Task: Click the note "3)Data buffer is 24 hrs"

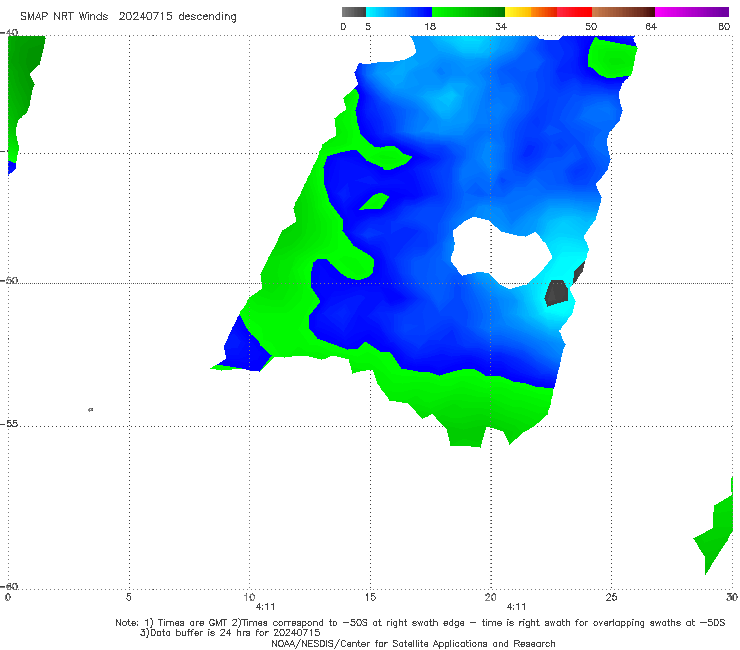Action: click(230, 633)
